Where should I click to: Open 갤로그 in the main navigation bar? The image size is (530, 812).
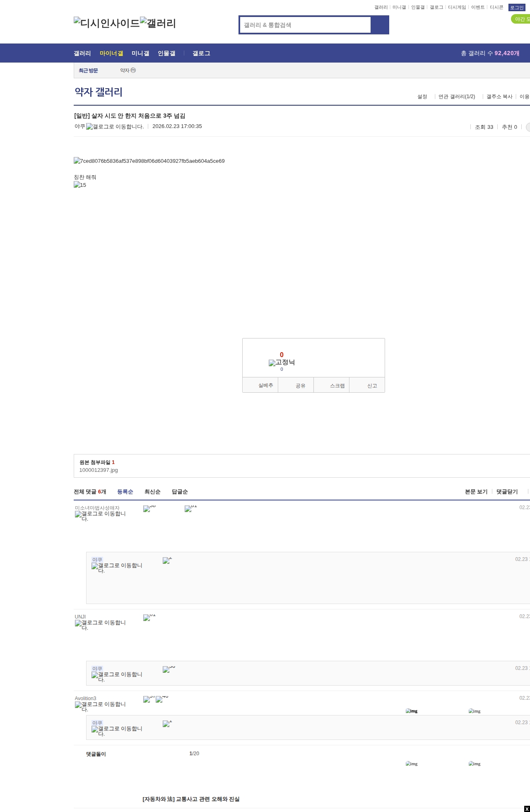click(201, 53)
